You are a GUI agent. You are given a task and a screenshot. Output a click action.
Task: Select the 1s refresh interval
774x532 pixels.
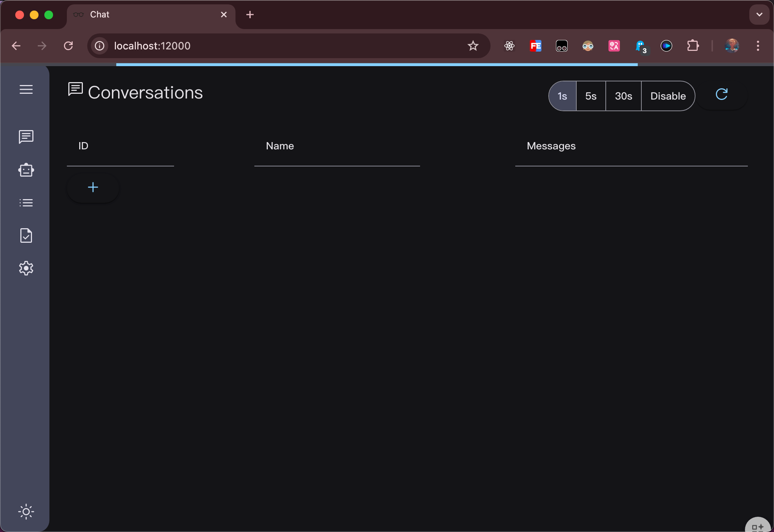562,96
